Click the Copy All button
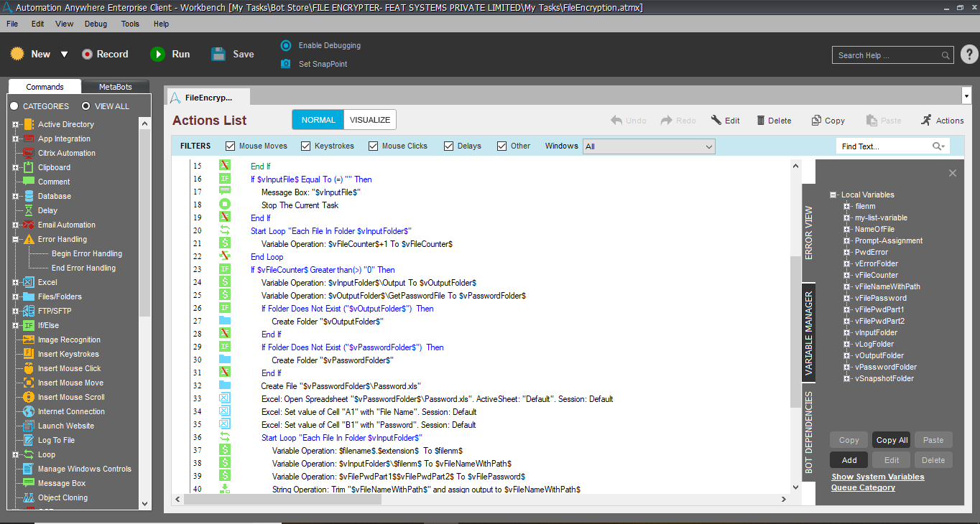This screenshot has width=980, height=524. pyautogui.click(x=892, y=440)
